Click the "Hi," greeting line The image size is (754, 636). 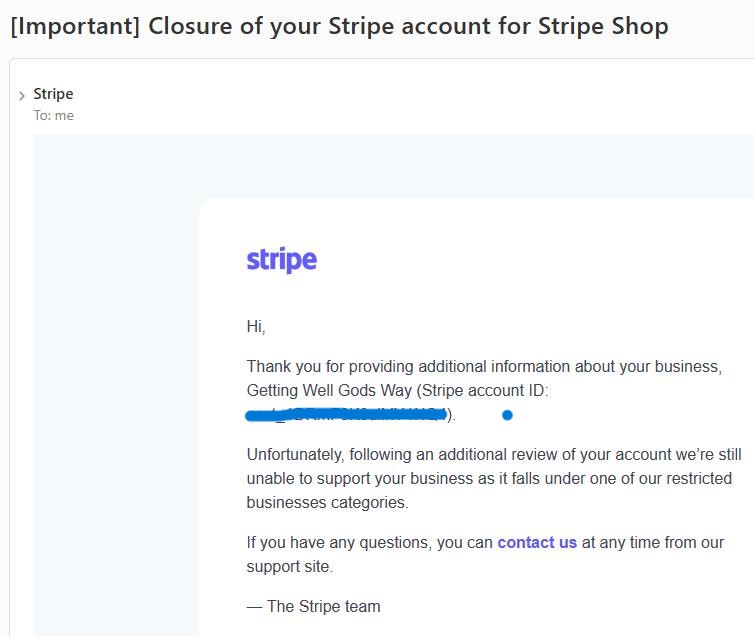(256, 327)
